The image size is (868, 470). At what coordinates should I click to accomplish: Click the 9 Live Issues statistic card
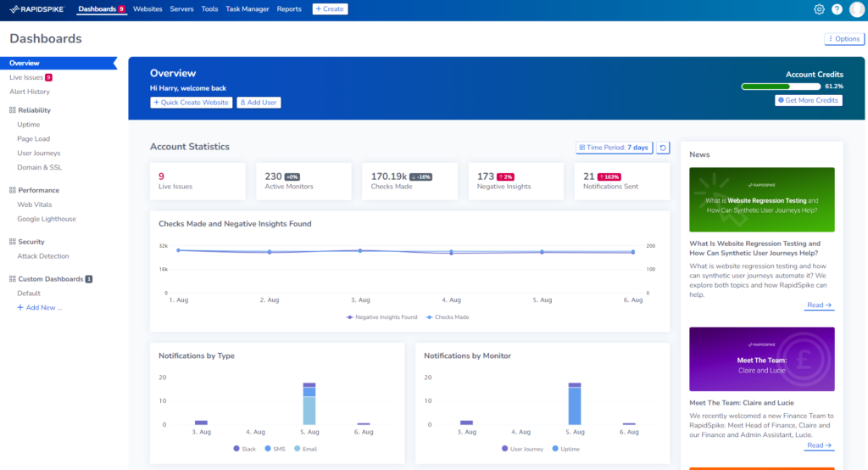pyautogui.click(x=198, y=182)
